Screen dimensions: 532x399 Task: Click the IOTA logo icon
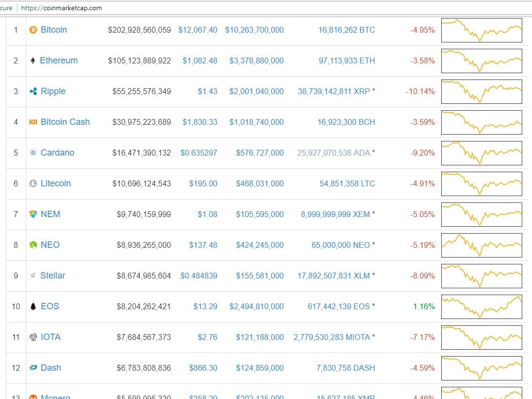tap(33, 337)
